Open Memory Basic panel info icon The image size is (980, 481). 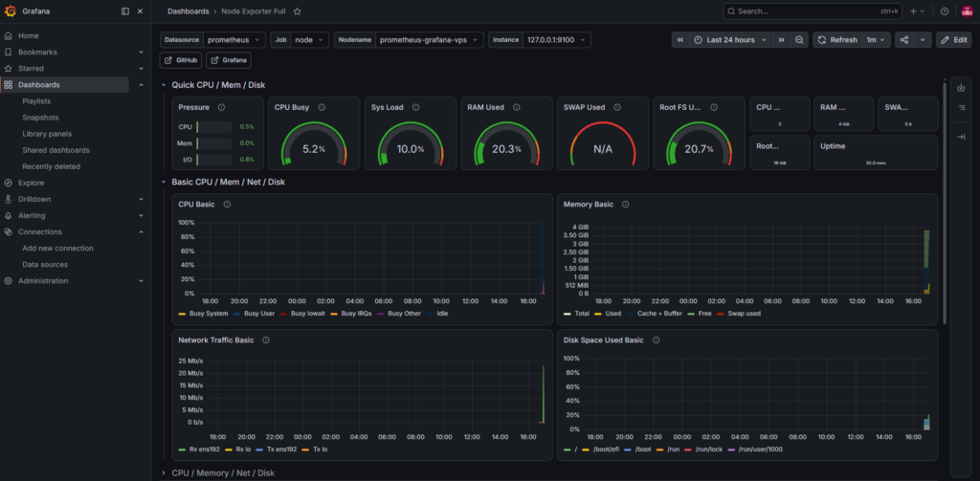626,205
